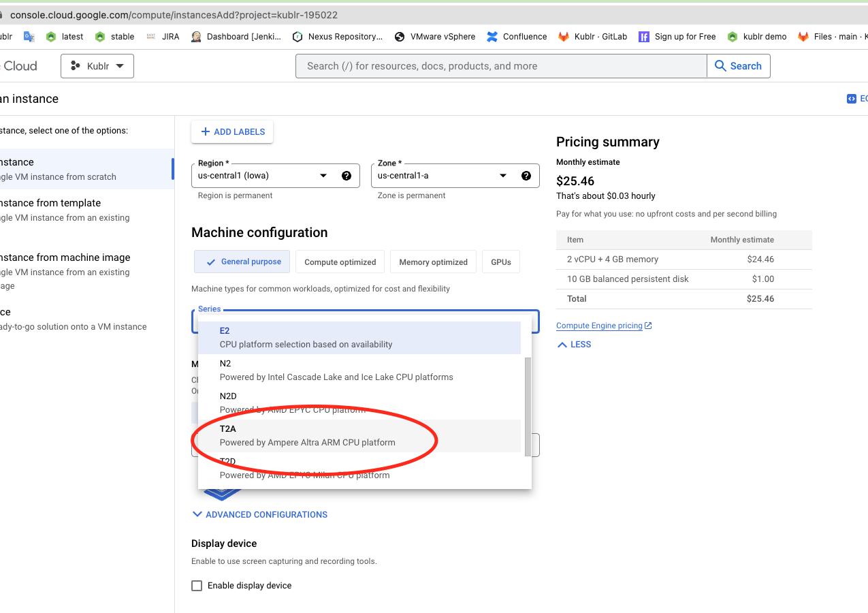Click the help icon beside Region
The width and height of the screenshot is (868, 613).
coord(347,176)
